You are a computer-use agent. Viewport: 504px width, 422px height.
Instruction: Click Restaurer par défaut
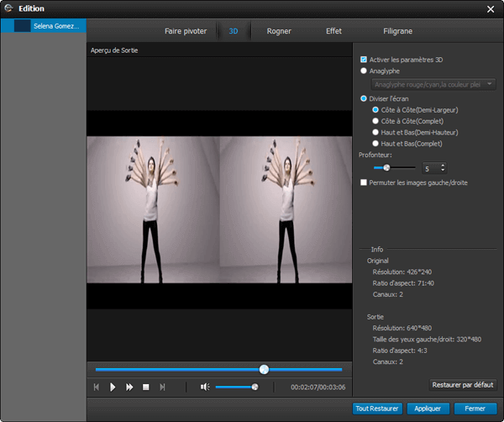[x=463, y=384]
